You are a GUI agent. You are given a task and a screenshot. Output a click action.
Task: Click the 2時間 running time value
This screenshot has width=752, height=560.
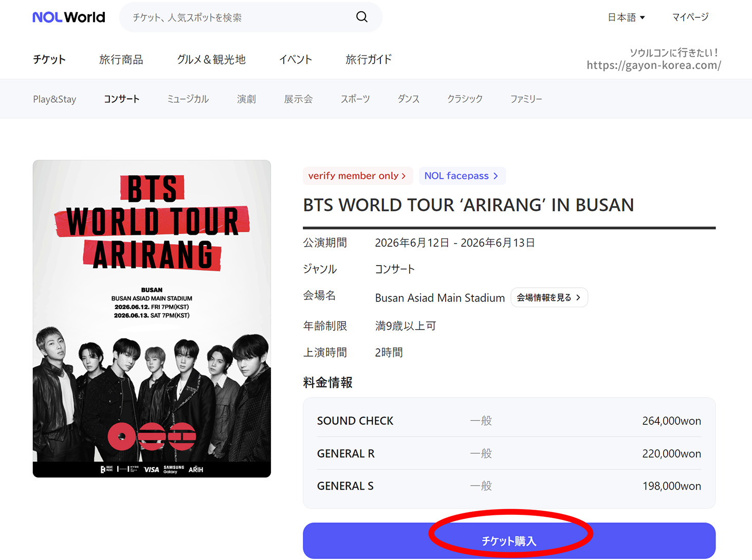pyautogui.click(x=389, y=352)
